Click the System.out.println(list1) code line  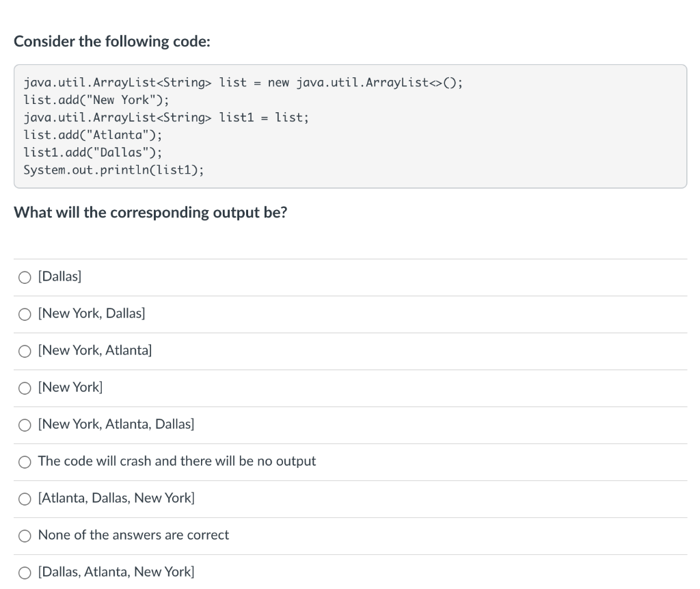(114, 170)
